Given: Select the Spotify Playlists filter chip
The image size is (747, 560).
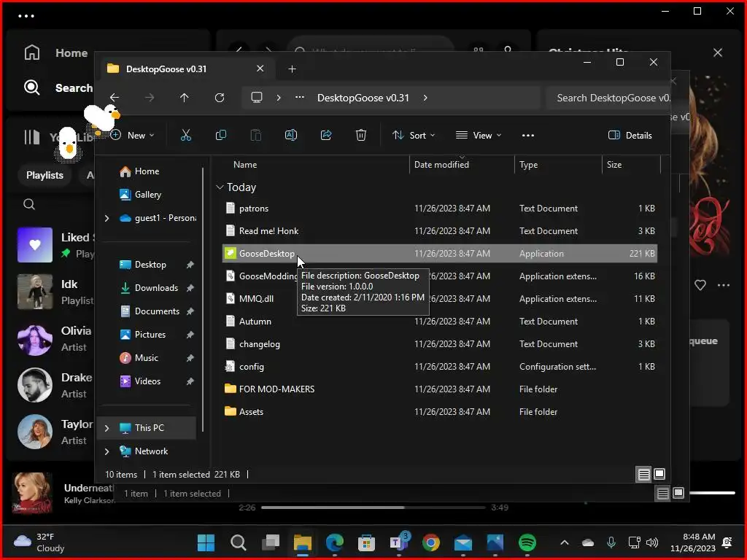Looking at the screenshot, I should pyautogui.click(x=44, y=175).
